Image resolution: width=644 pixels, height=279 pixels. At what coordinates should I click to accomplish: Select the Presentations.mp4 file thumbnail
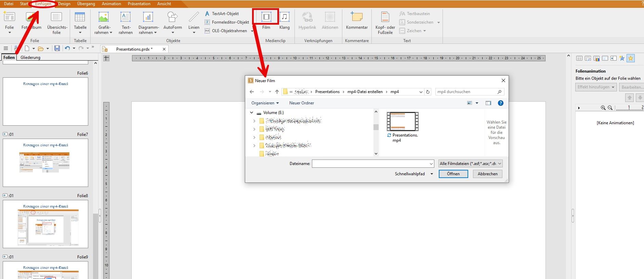(x=403, y=122)
